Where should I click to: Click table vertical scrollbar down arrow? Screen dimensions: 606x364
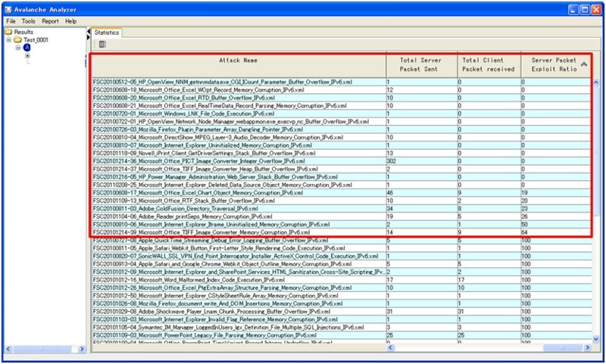click(595, 339)
